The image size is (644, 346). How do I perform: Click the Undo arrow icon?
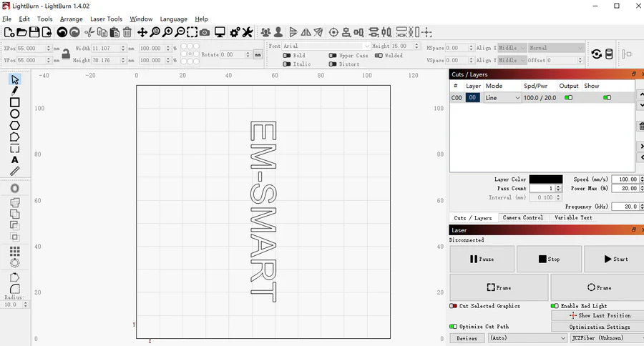pos(62,32)
